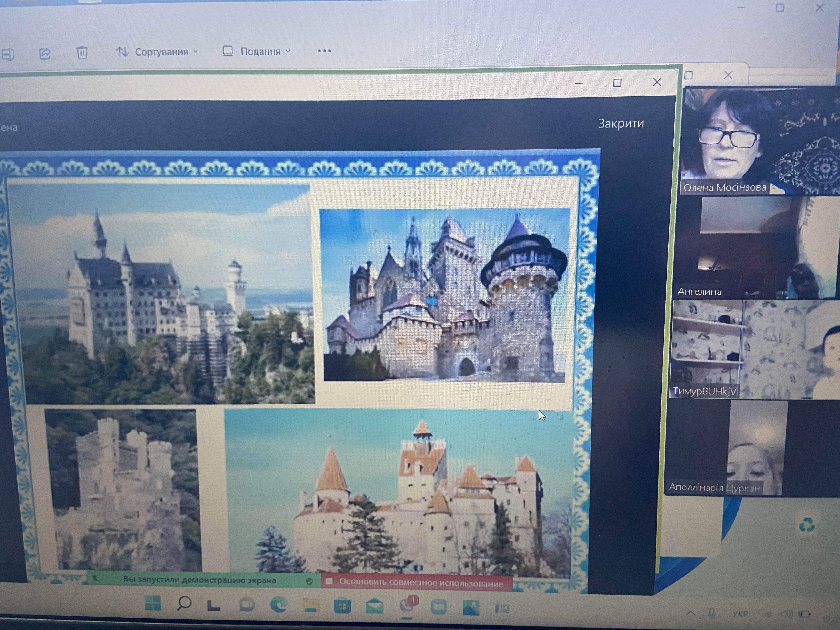Click the Delete trash icon in File Explorer

[82, 52]
